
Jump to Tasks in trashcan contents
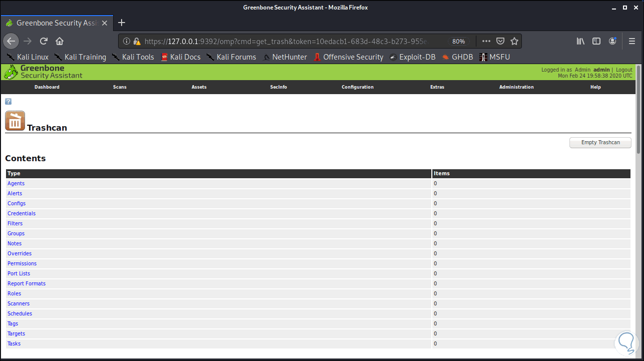(x=14, y=343)
